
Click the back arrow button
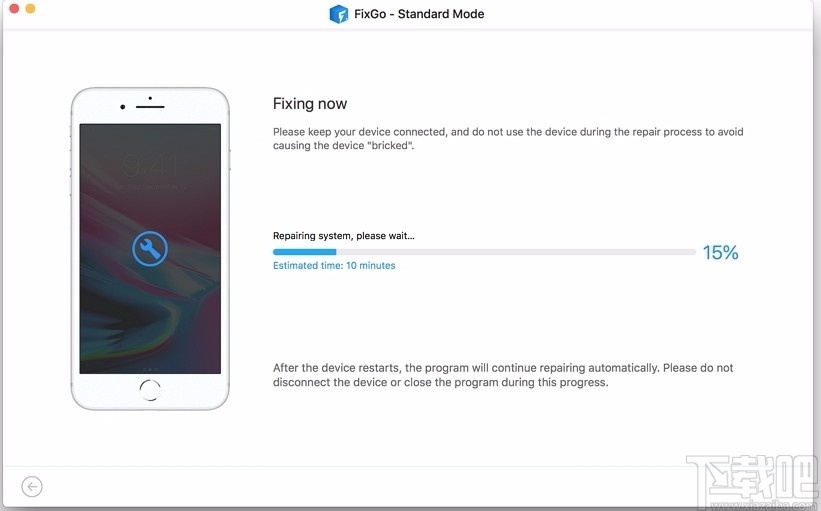tap(32, 486)
